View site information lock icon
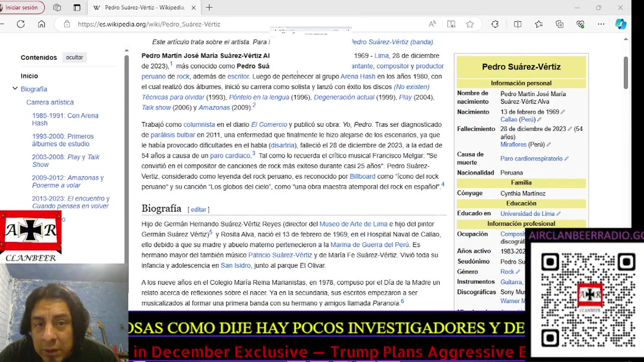Image resolution: width=644 pixels, height=362 pixels. [x=66, y=24]
